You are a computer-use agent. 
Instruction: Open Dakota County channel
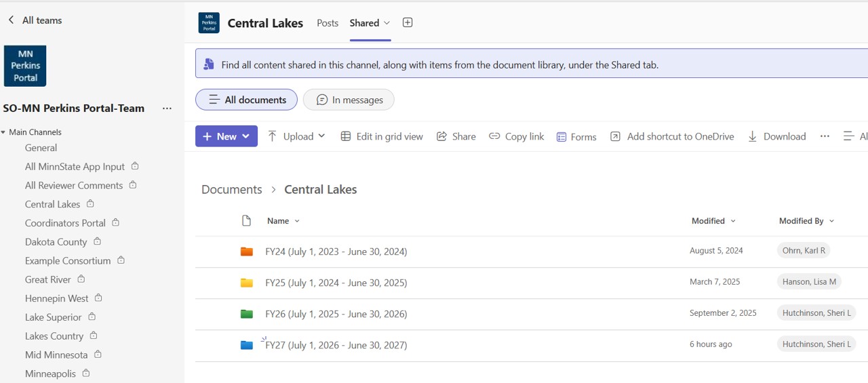tap(56, 242)
